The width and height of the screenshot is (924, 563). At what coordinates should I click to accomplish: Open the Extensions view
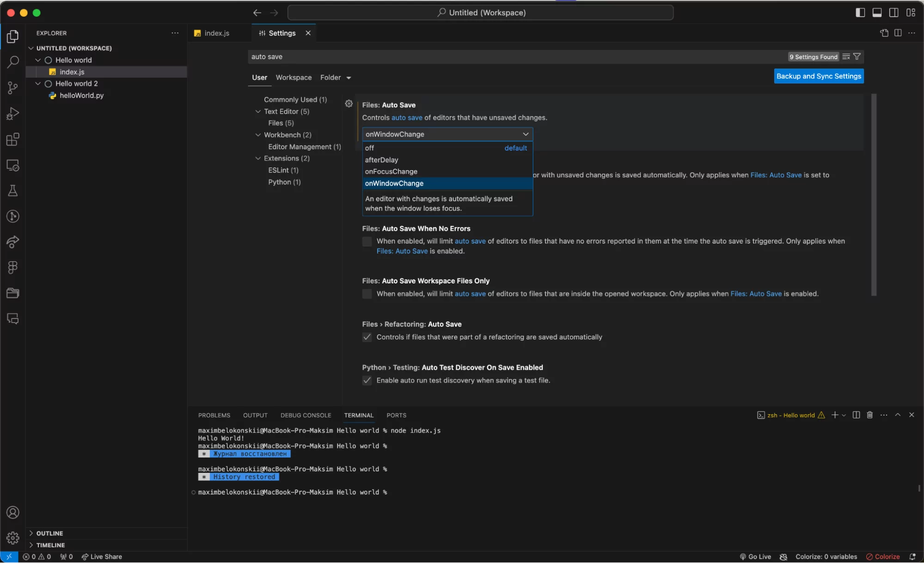pos(13,139)
